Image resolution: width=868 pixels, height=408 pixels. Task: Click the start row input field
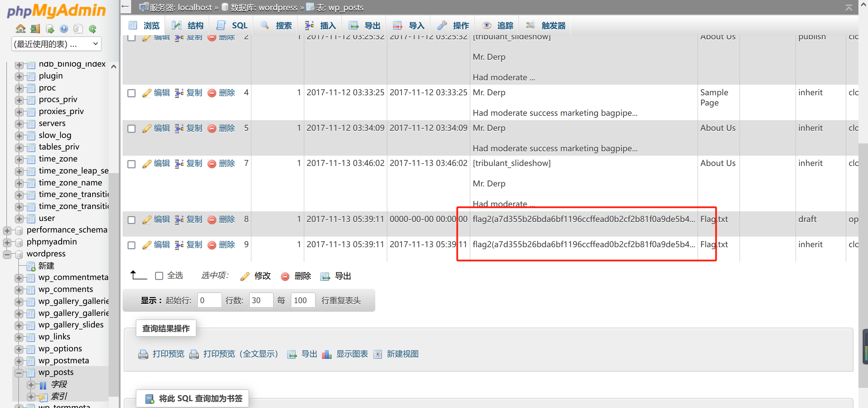pyautogui.click(x=209, y=300)
